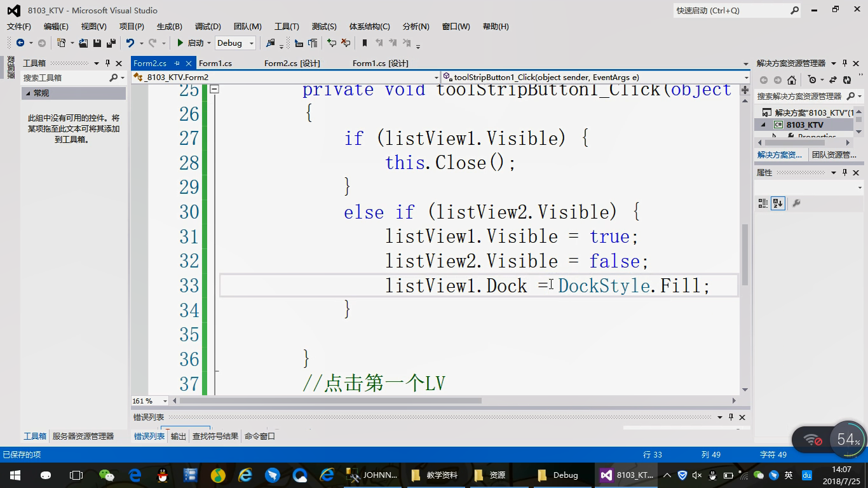Screen dimensions: 868x488
Task: Click the New Project toolbar icon
Action: 61,43
